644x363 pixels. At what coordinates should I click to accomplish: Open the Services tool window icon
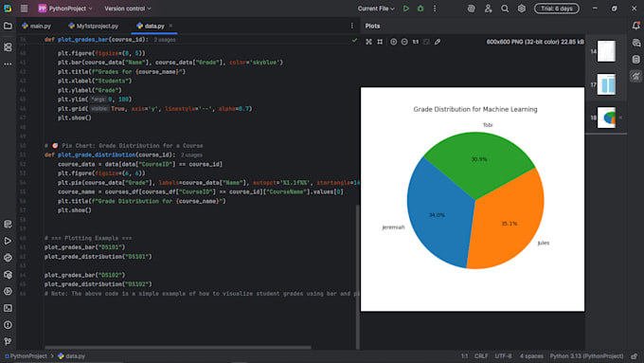point(8,292)
